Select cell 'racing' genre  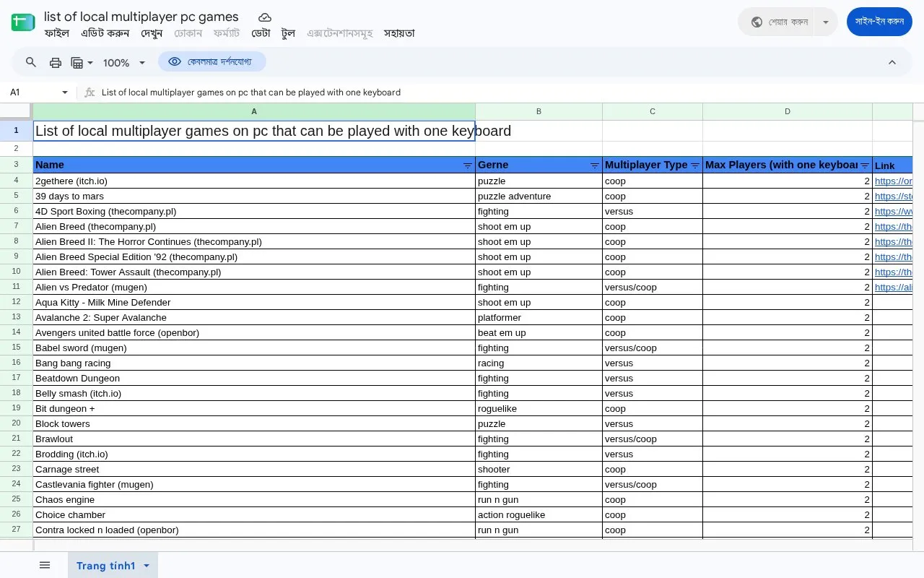(x=539, y=363)
